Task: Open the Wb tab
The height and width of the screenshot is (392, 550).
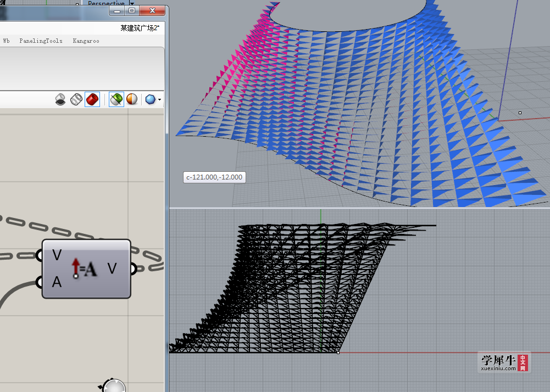Action: (x=6, y=41)
